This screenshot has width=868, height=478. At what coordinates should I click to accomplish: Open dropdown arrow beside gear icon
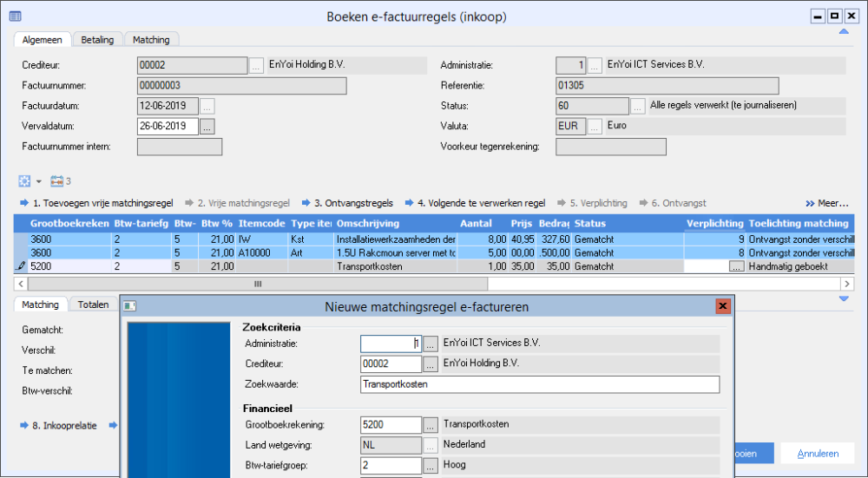tap(39, 181)
